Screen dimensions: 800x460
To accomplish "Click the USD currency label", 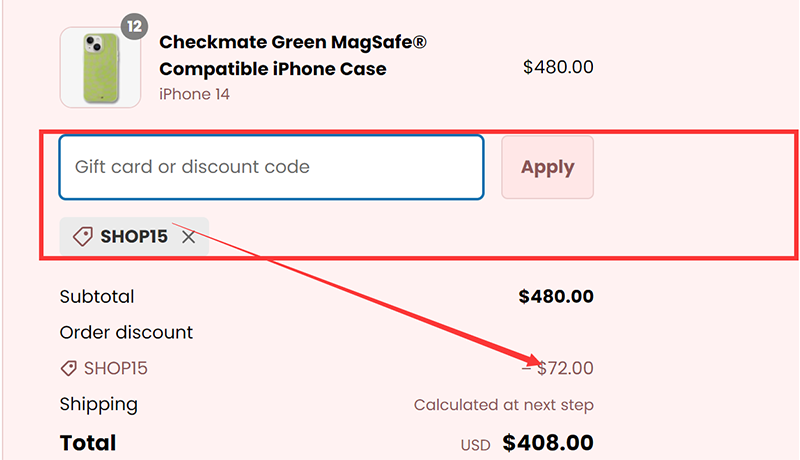I will (x=475, y=445).
